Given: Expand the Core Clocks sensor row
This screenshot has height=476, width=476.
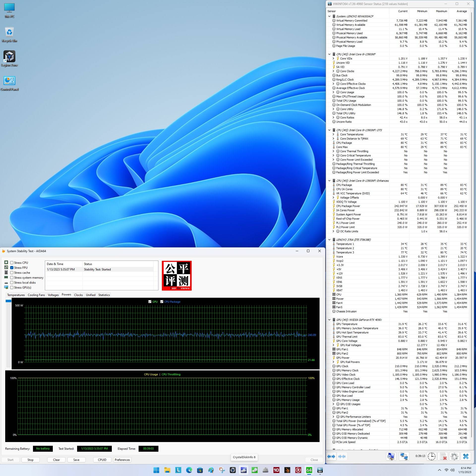Looking at the screenshot, I should click(x=333, y=71).
